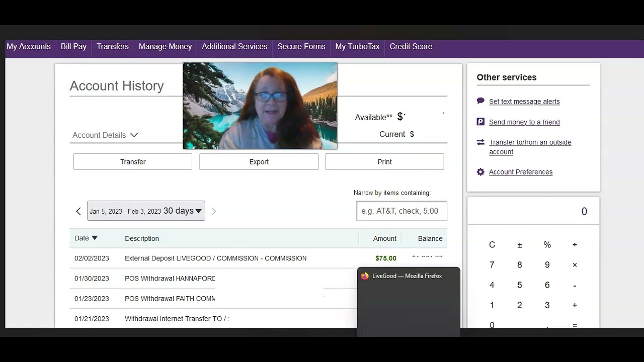Focus the Narrow by items search field
Screen dimensions: 644x362
(401, 211)
